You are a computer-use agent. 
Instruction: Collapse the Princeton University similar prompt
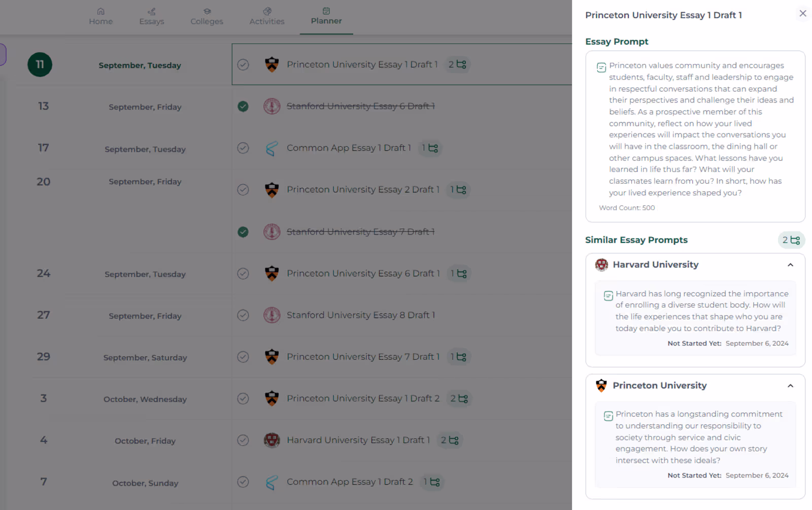(x=790, y=386)
